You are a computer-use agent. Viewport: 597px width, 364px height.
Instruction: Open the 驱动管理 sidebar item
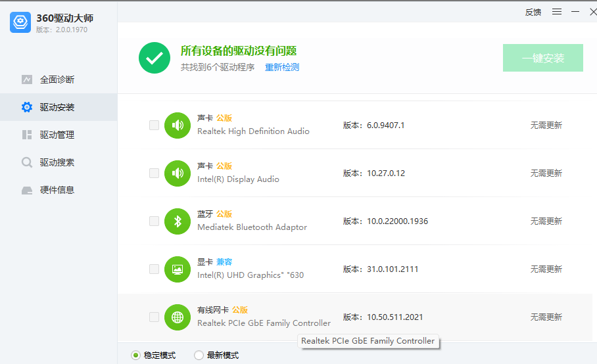point(59,135)
